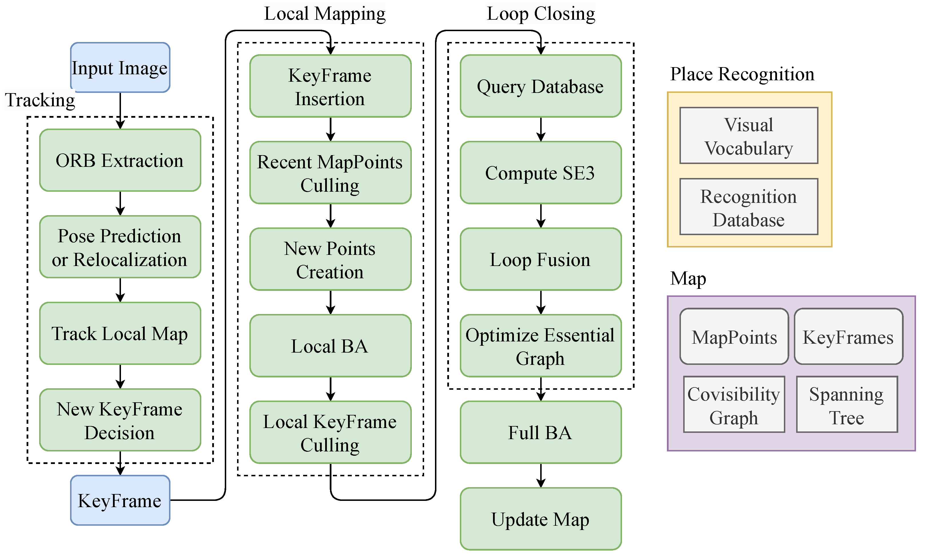Click the Input Image box

coord(120,68)
